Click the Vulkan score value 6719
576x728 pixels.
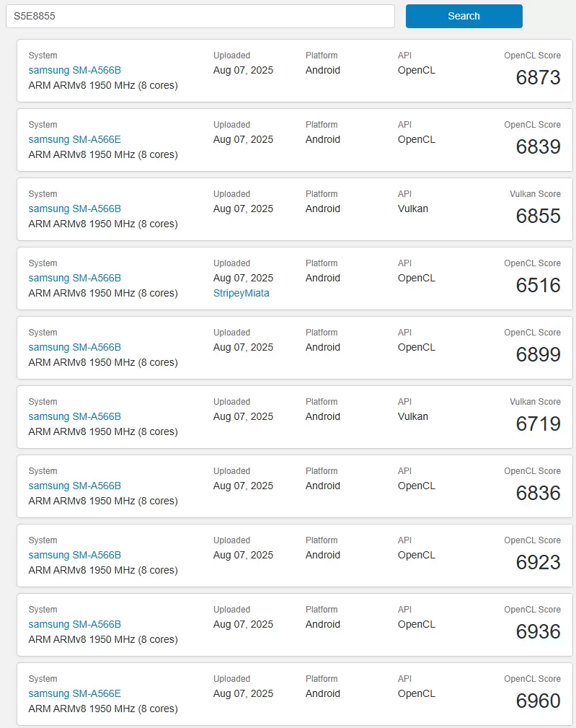(x=538, y=424)
